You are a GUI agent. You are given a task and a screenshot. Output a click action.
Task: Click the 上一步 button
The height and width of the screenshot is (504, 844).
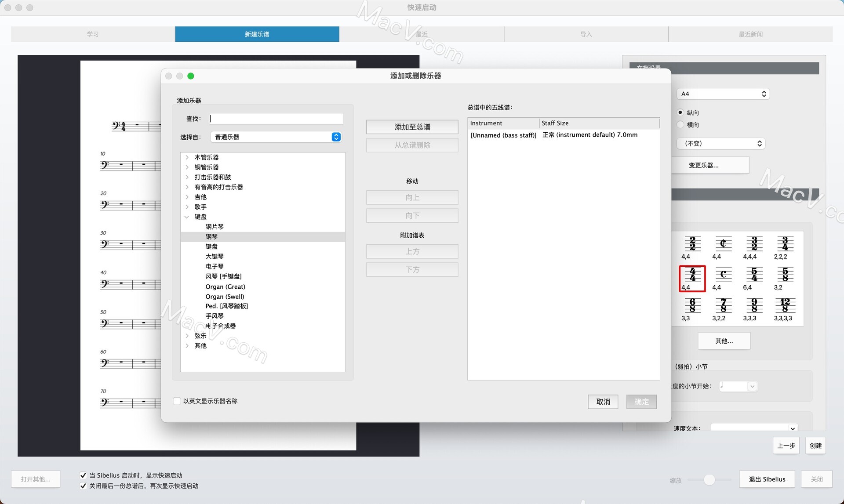(x=786, y=446)
